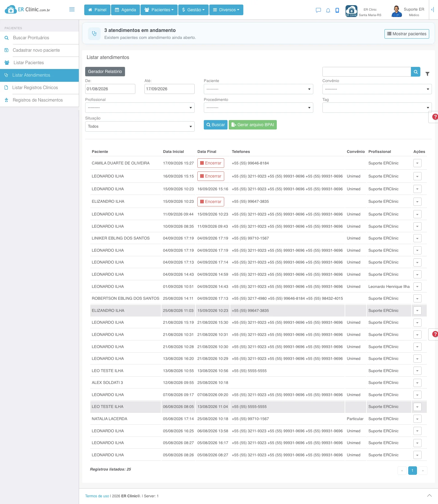This screenshot has height=504, width=438.
Task: Click the De date field 01/08/2026
Action: [x=110, y=89]
